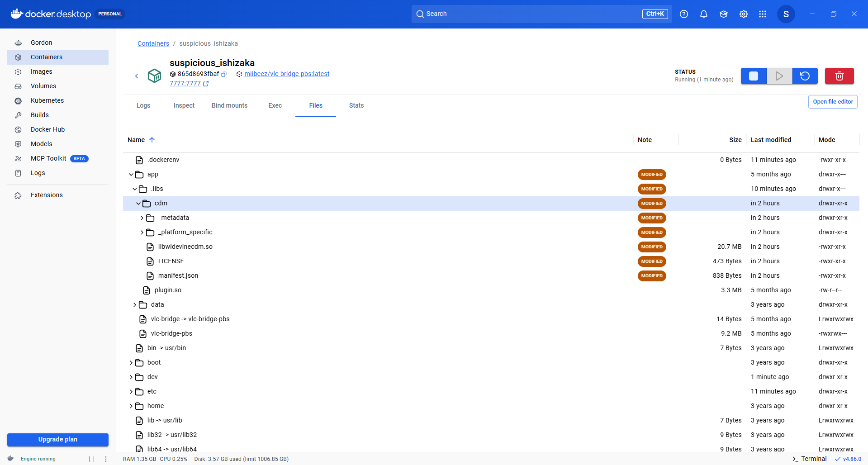868x465 pixels.
Task: Copy container ID 865d8693fbaf
Action: click(x=224, y=74)
